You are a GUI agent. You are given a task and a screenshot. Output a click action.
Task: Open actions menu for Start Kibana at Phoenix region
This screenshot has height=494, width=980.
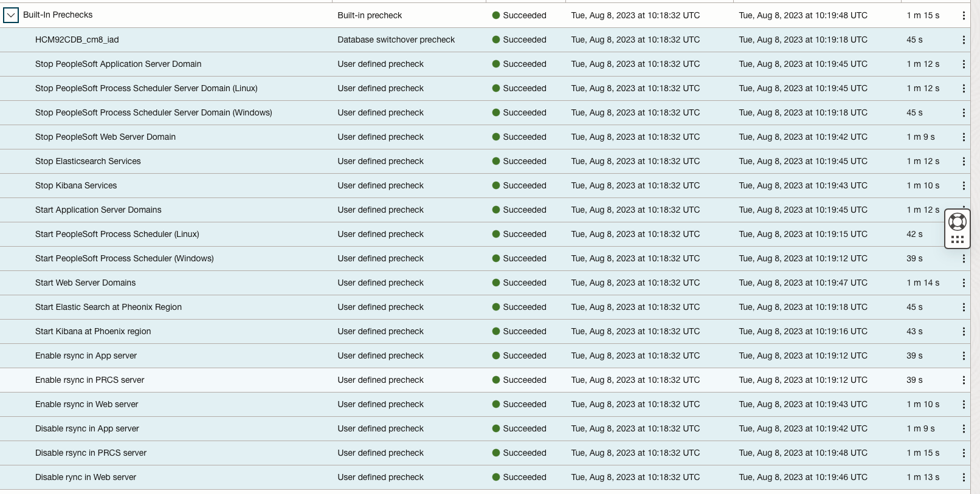pos(964,331)
